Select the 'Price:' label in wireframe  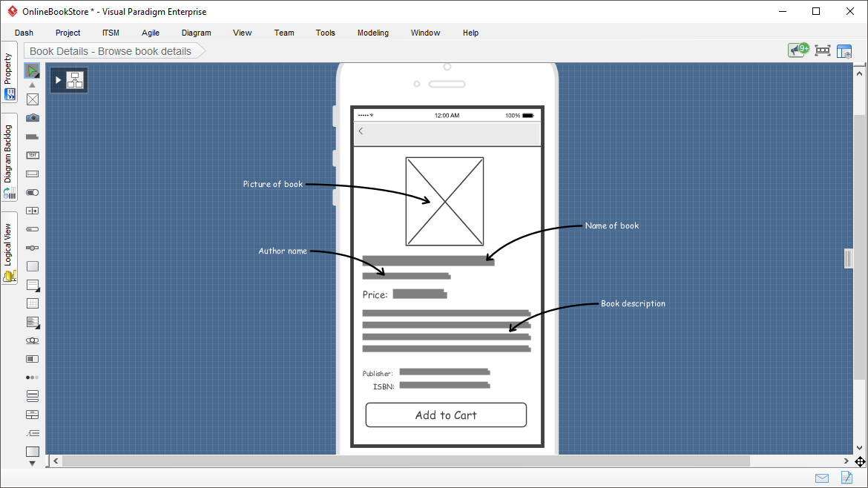(x=375, y=295)
